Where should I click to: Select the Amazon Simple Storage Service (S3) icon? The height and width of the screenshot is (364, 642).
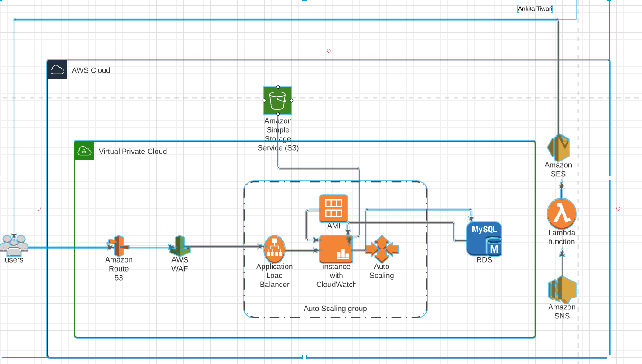pyautogui.click(x=278, y=100)
